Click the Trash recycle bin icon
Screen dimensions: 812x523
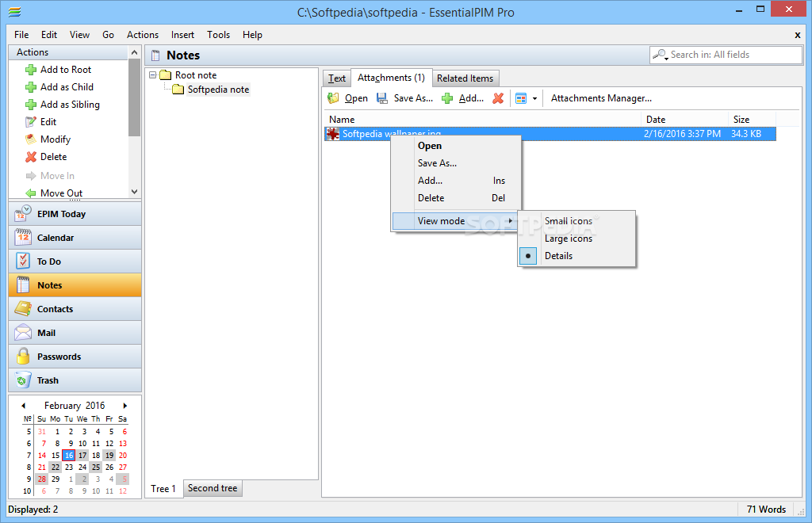tap(23, 380)
